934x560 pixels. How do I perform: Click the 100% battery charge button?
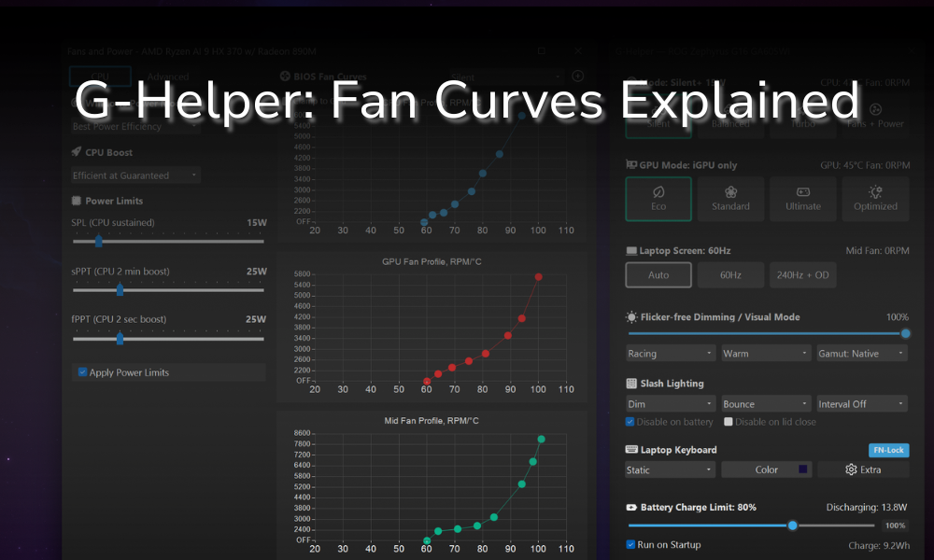tap(895, 525)
